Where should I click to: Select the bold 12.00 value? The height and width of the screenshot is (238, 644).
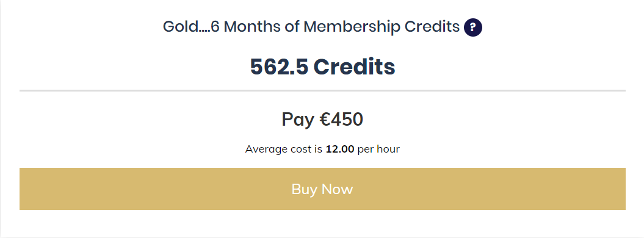[x=339, y=149]
